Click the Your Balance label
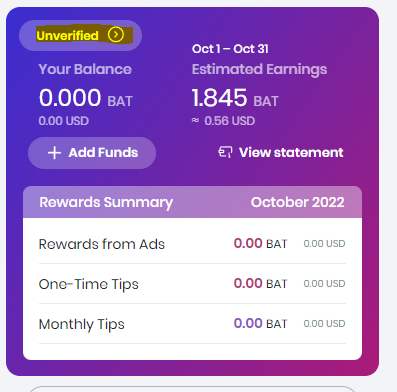The width and height of the screenshot is (397, 392). coord(85,69)
